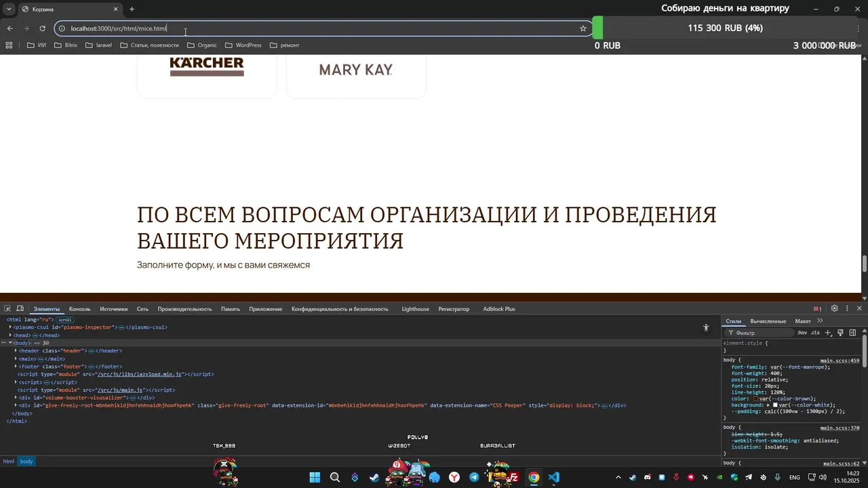Viewport: 868px width, 488px height.
Task: Click the Фильтр styles filter field
Action: (759, 333)
